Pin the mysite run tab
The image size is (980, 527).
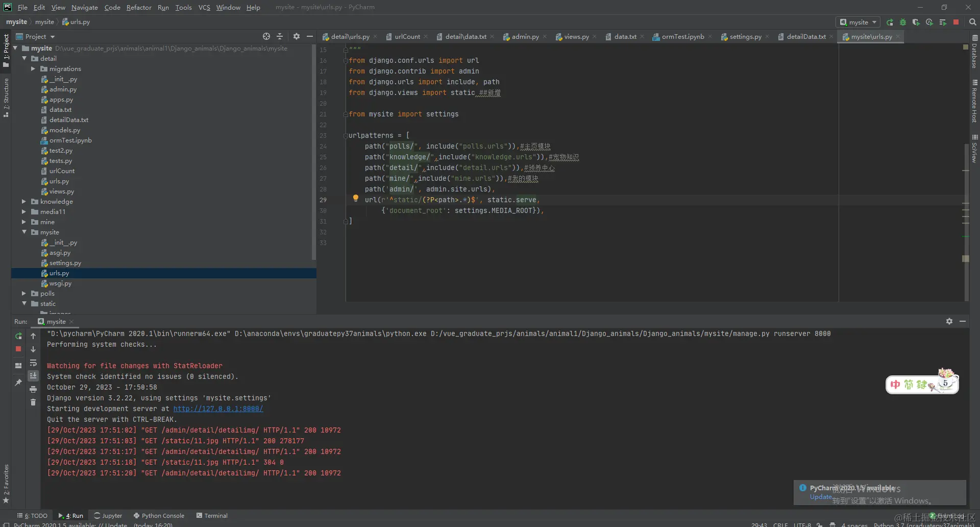click(18, 382)
